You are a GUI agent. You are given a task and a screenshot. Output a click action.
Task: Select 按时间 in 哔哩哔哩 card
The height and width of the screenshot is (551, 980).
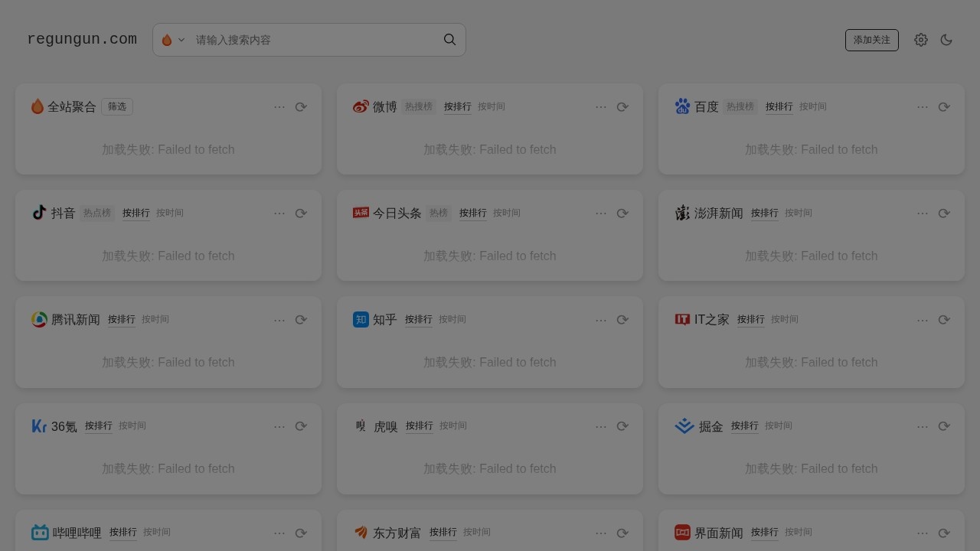pyautogui.click(x=157, y=532)
